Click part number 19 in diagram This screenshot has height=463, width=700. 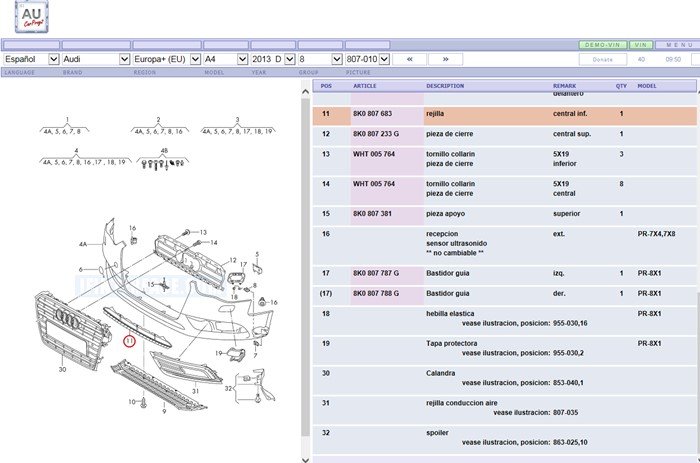pyautogui.click(x=219, y=353)
